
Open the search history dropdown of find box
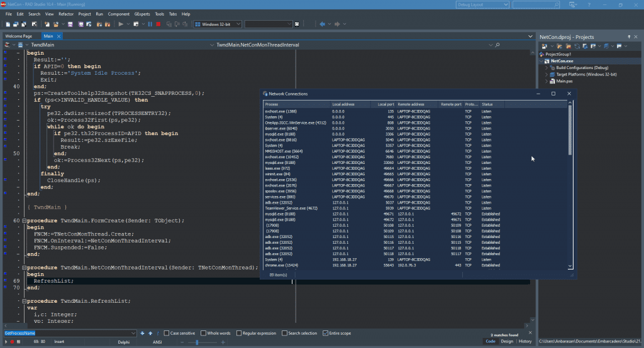[133, 333]
